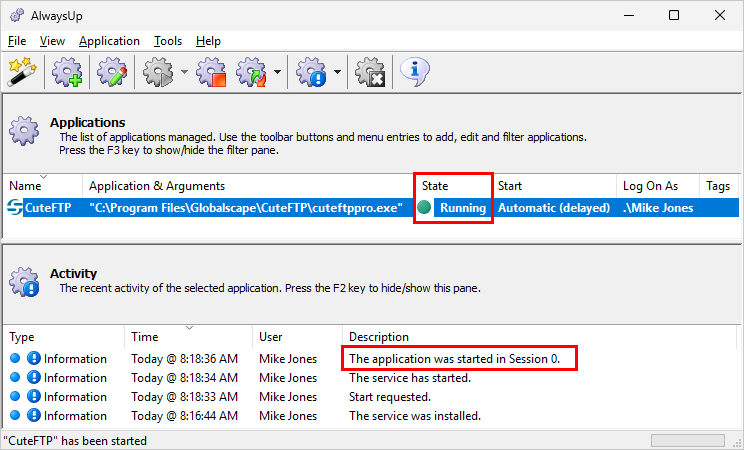Click the Log On As column header
The height and width of the screenshot is (450, 744).
point(658,186)
